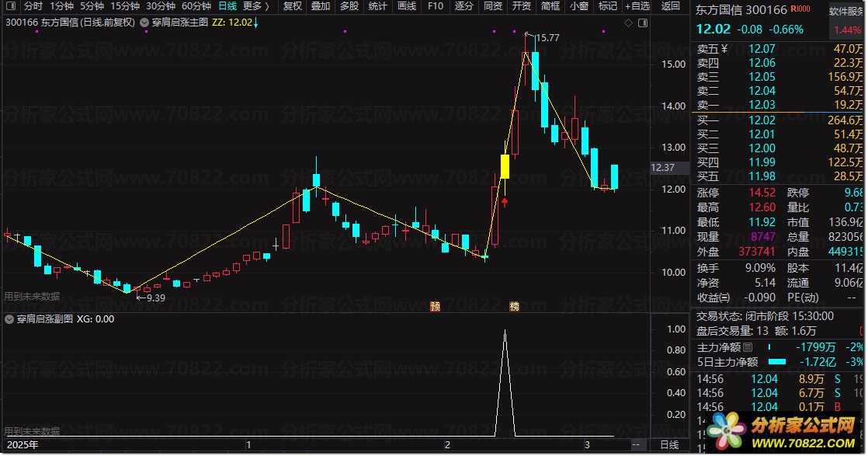Click the 最低 value 11.92
868x456 pixels.
[x=762, y=222]
